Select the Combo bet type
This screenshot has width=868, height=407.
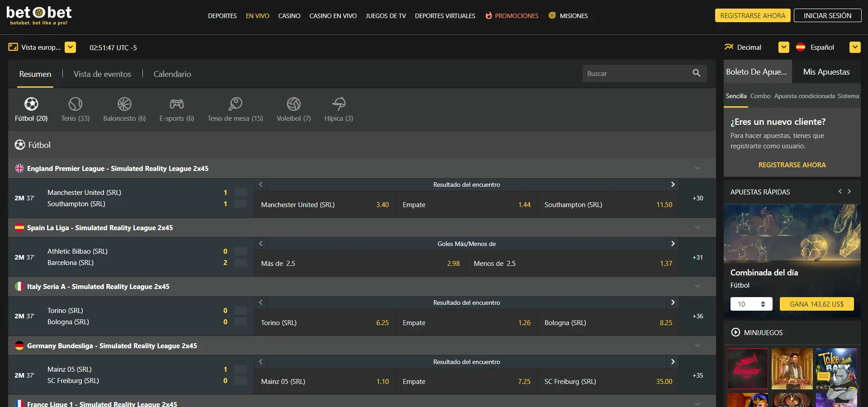click(x=760, y=96)
